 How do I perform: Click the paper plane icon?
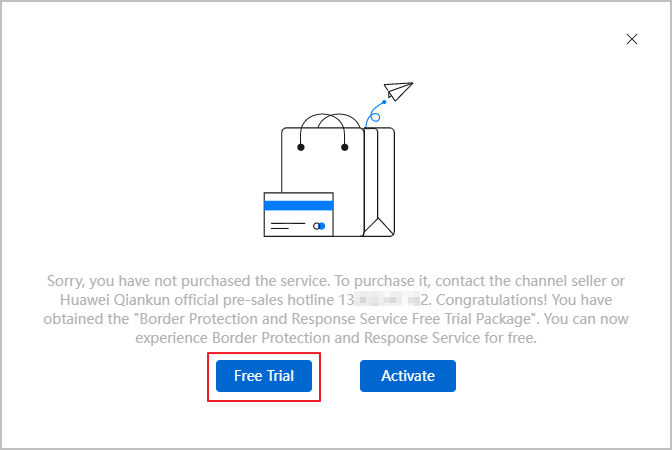tap(398, 91)
